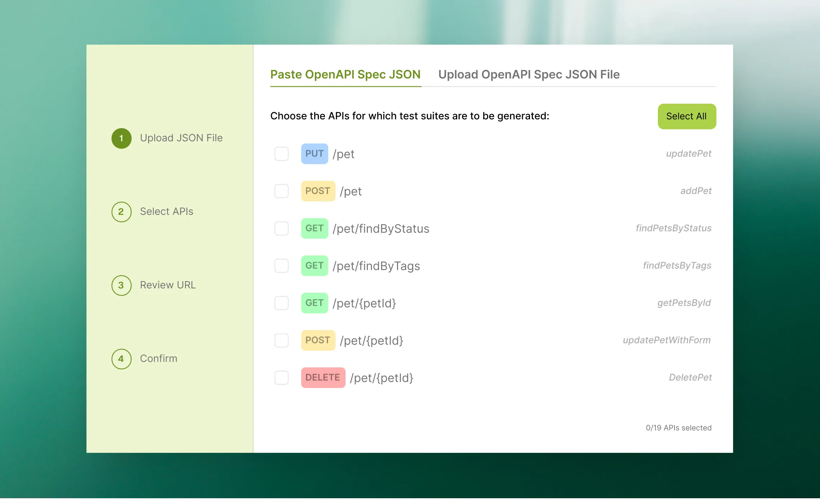Screen dimensions: 820x504
Task: Tick the POST /pet addPet checkbox
Action: tap(281, 191)
